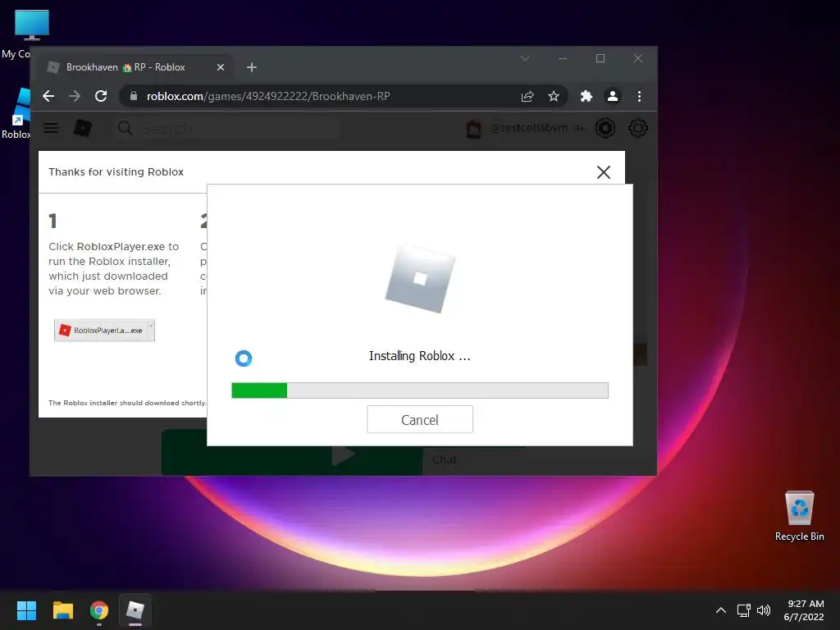Screen dimensions: 840x630
Task: Click the Roblox installer taskbar icon
Action: click(x=135, y=610)
